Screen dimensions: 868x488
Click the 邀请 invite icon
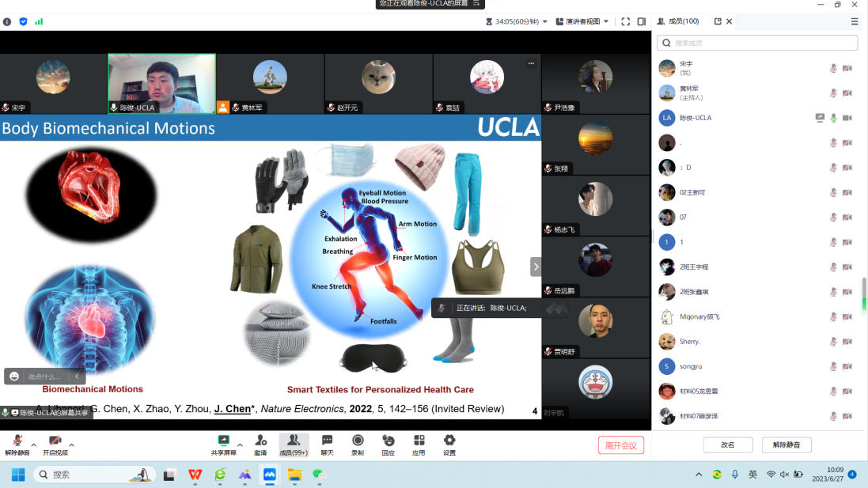pos(260,441)
